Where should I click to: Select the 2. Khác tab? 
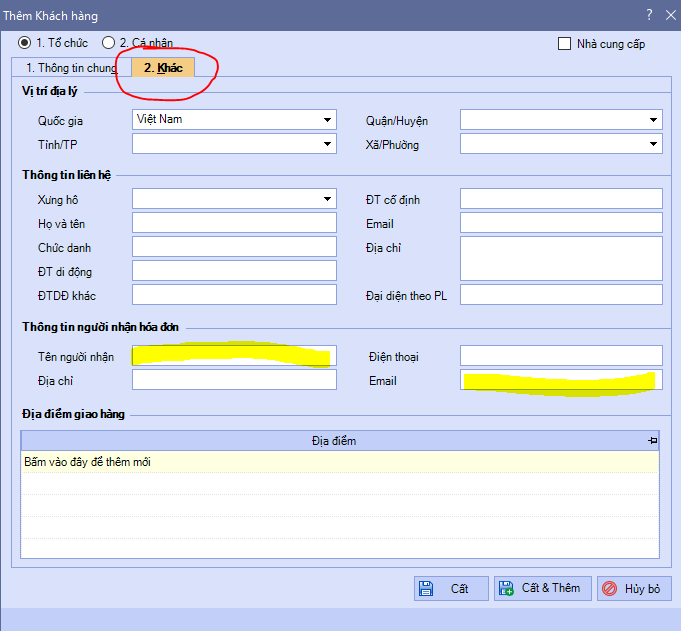coord(163,68)
